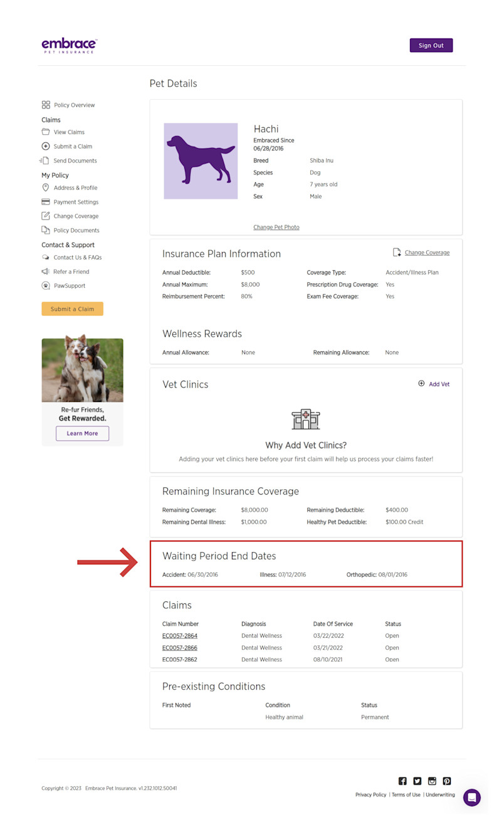
Task: Click the Policy Overview grid icon
Action: click(x=46, y=105)
